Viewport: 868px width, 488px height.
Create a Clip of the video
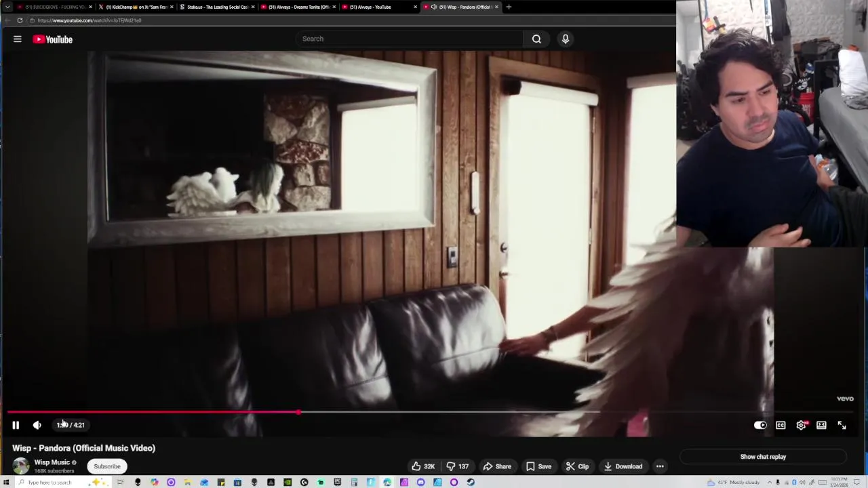(x=578, y=466)
